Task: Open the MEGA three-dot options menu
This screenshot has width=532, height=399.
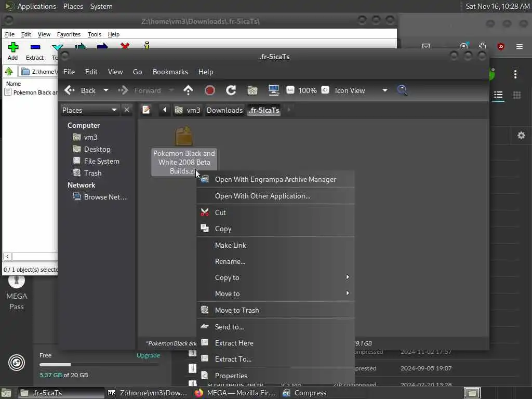Action: [515, 74]
